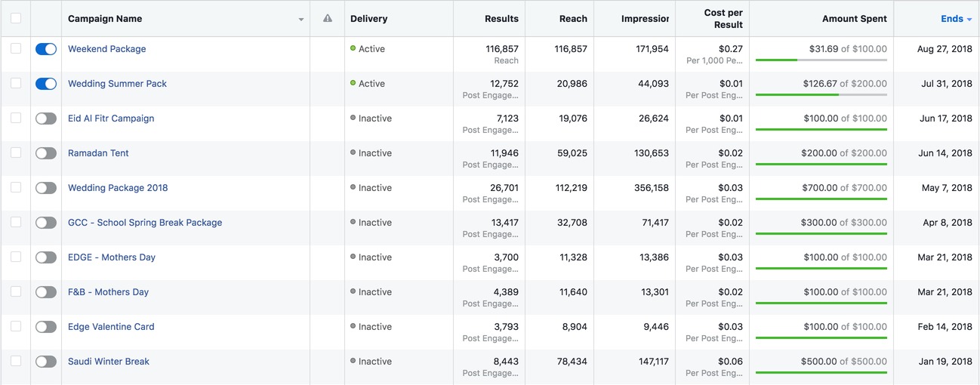Turn on the Ramadan Tent campaign toggle
This screenshot has width=980, height=385.
click(x=46, y=153)
